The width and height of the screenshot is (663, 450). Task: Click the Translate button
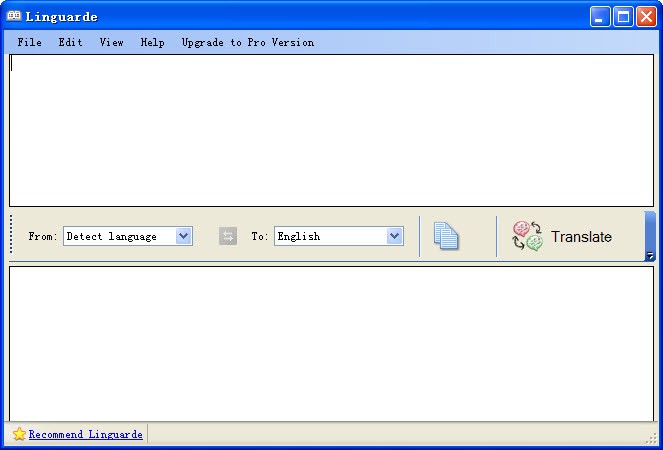[562, 236]
